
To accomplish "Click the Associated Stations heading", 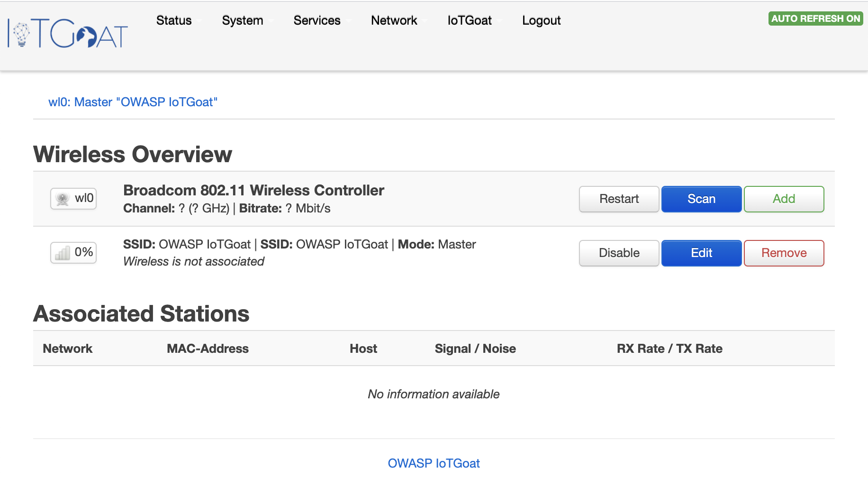I will click(x=141, y=313).
